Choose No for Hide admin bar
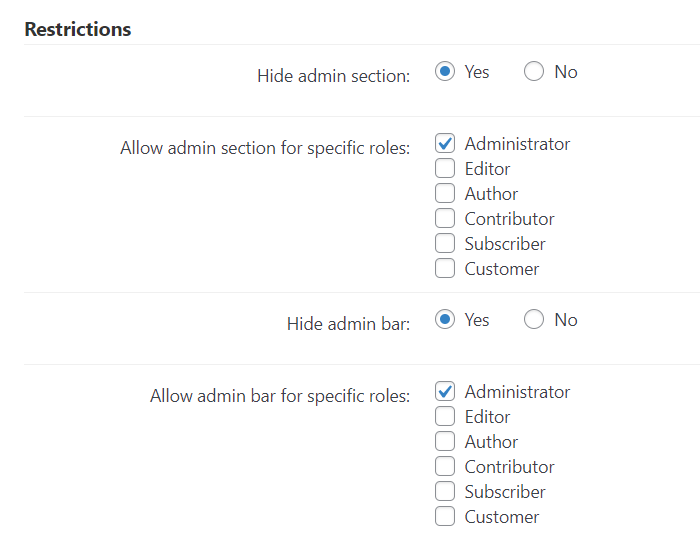Screen dimensions: 700x550 pyautogui.click(x=534, y=320)
